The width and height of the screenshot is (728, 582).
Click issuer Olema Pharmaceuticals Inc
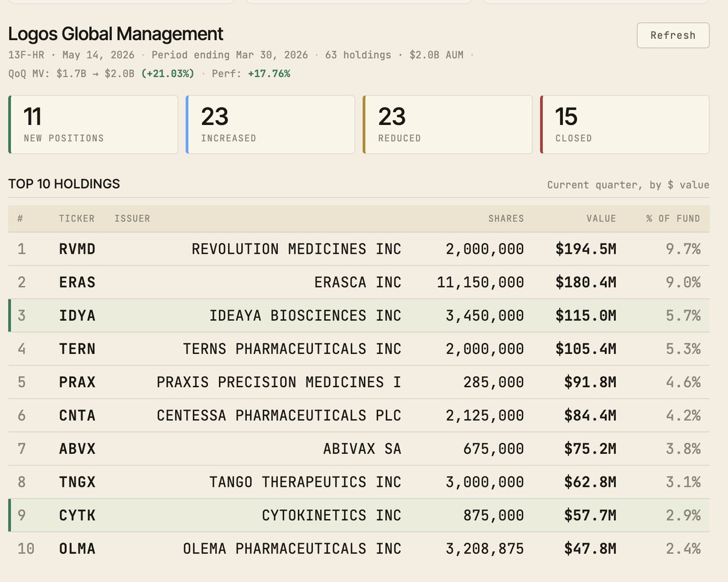(292, 549)
